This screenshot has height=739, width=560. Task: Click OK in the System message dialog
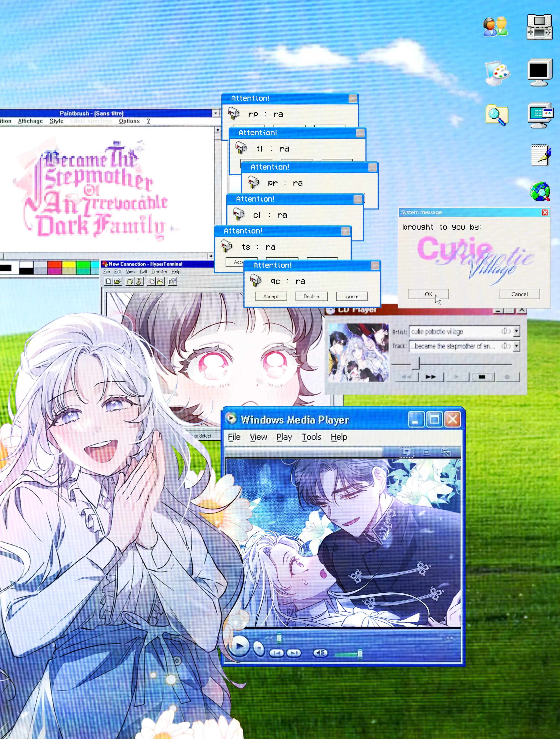click(x=428, y=294)
